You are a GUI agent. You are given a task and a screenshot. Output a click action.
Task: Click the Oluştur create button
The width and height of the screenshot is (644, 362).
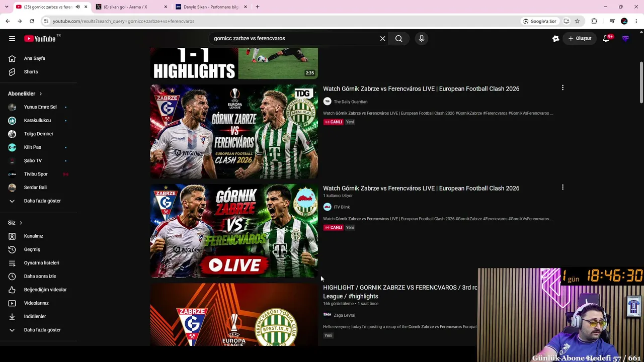click(x=580, y=39)
